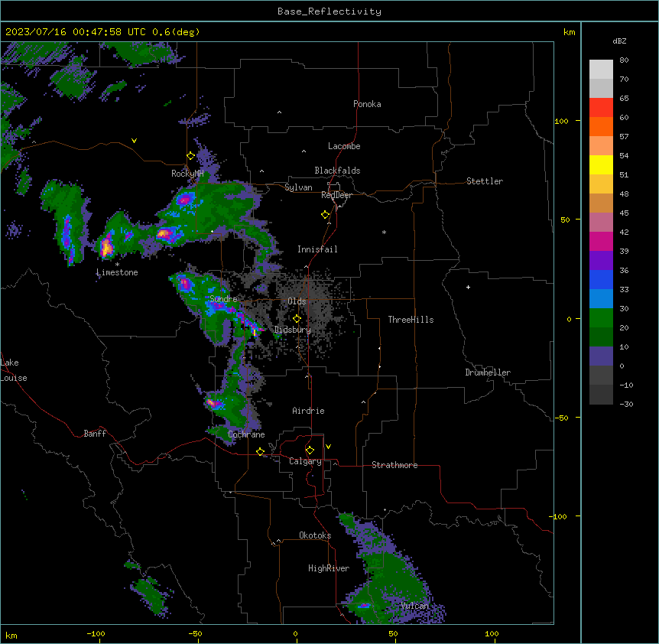Screen dimensions: 659x644
Task: Click the white plus marker north of Drumheller
Action: (x=468, y=287)
